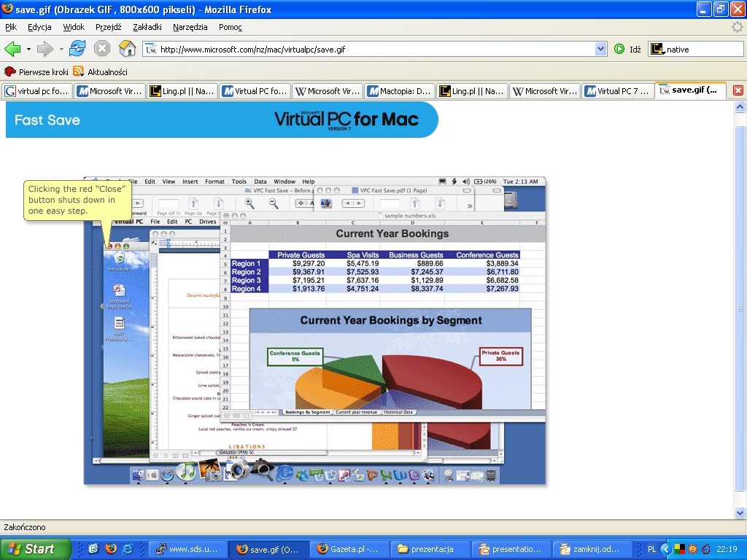The width and height of the screenshot is (747, 560).
Task: Click the Zakończono status bar text
Action: tap(25, 527)
